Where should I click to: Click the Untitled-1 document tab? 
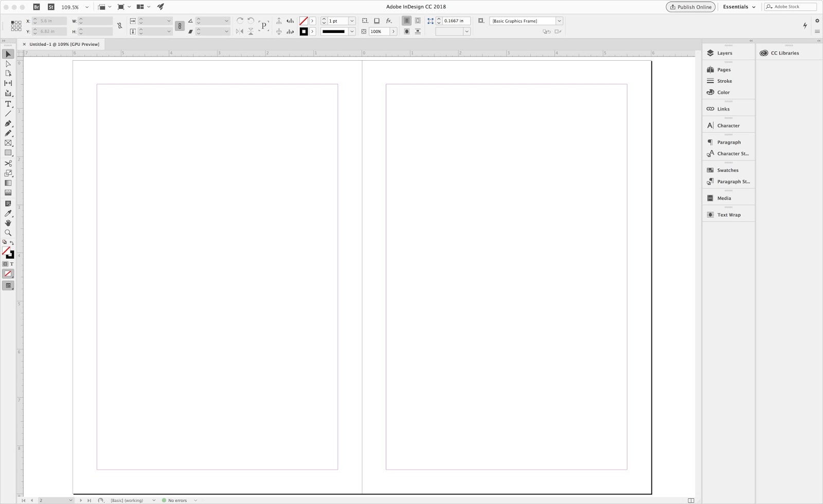(x=64, y=44)
